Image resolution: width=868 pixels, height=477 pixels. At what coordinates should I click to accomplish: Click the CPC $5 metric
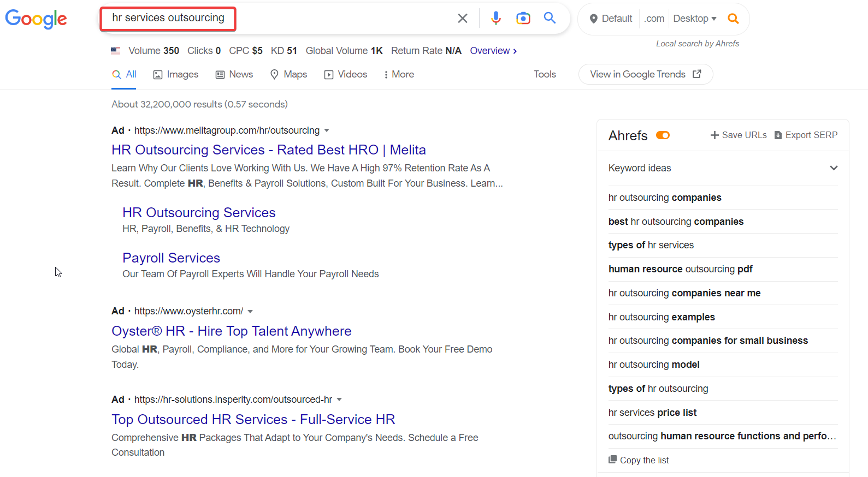point(246,51)
